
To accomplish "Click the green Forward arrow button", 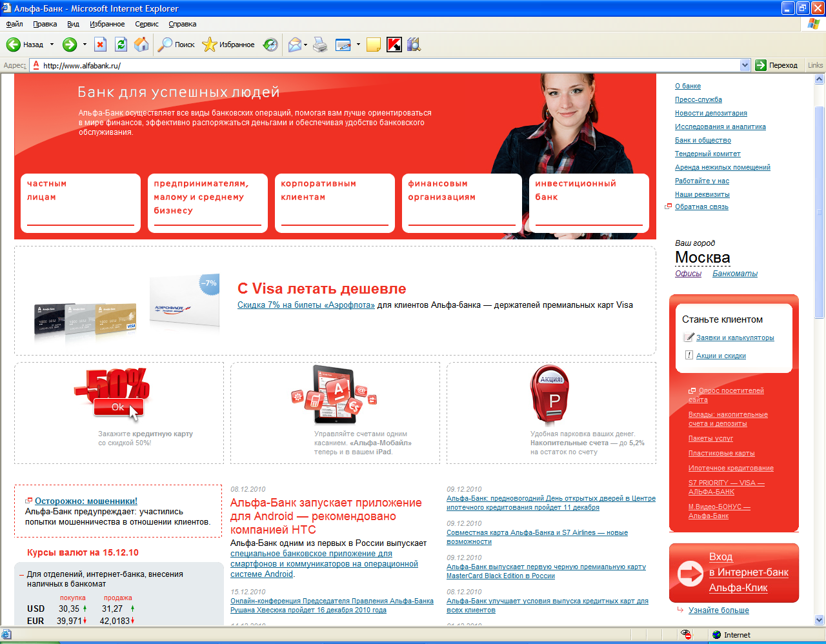I will pyautogui.click(x=70, y=45).
